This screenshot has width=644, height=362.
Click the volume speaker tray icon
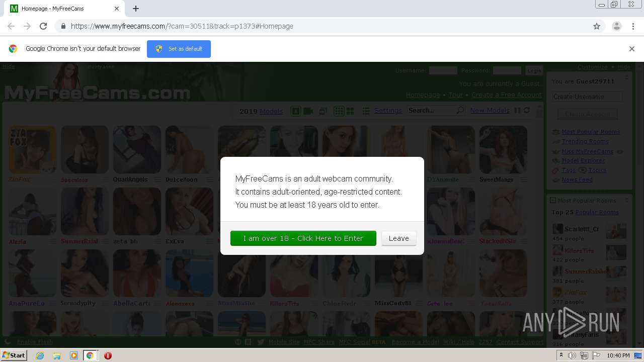(572, 355)
